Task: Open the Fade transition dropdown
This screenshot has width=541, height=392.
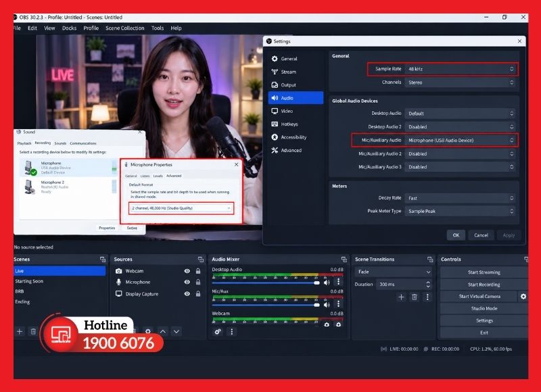Action: pyautogui.click(x=394, y=272)
